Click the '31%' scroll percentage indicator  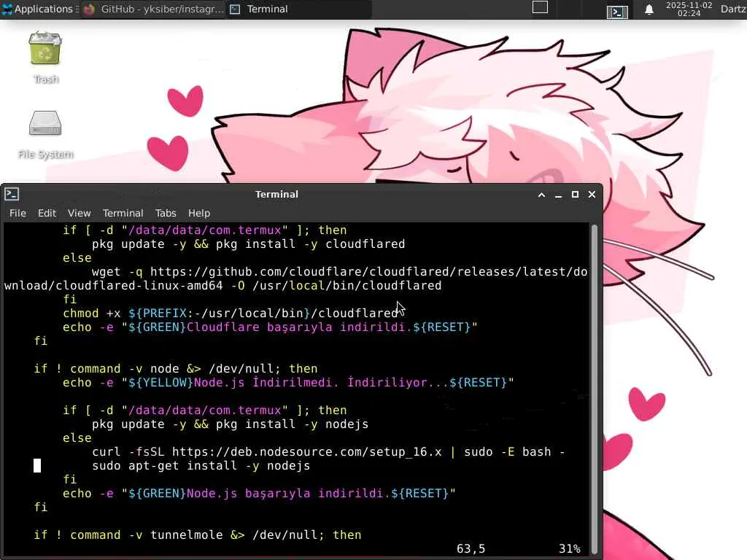coord(569,548)
